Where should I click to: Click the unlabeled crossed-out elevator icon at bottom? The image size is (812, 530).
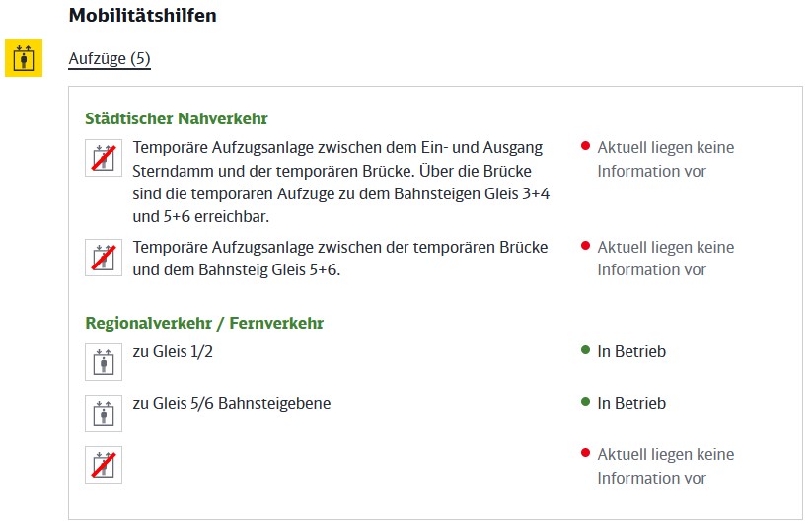coord(104,465)
